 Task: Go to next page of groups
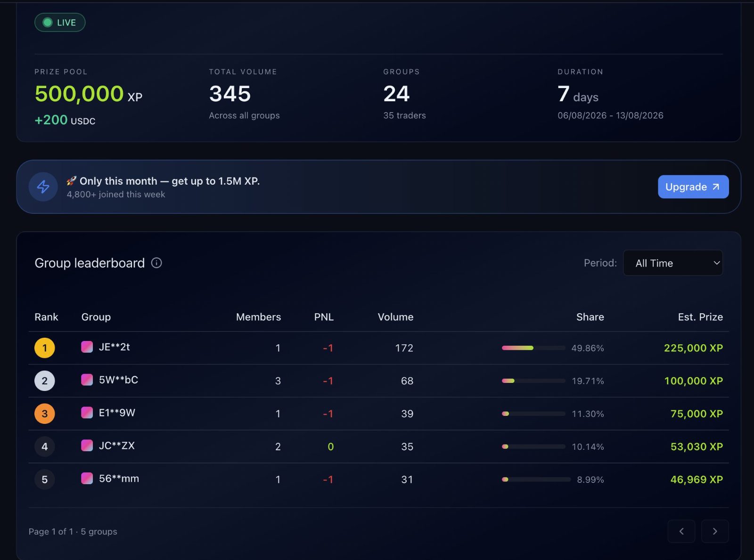(715, 531)
